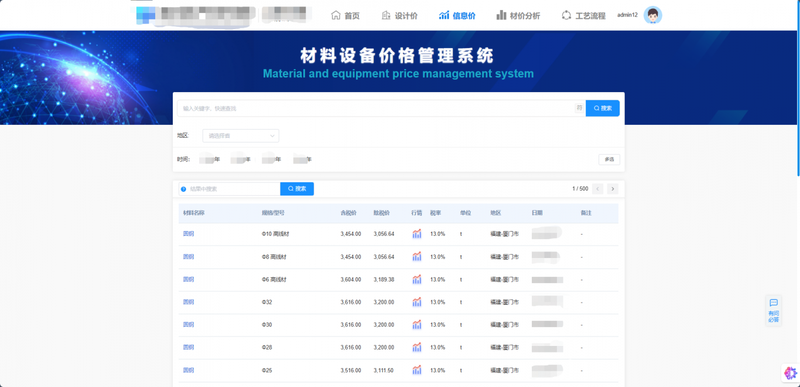Click the Φ28 specification cell
The height and width of the screenshot is (387, 800).
(x=267, y=348)
